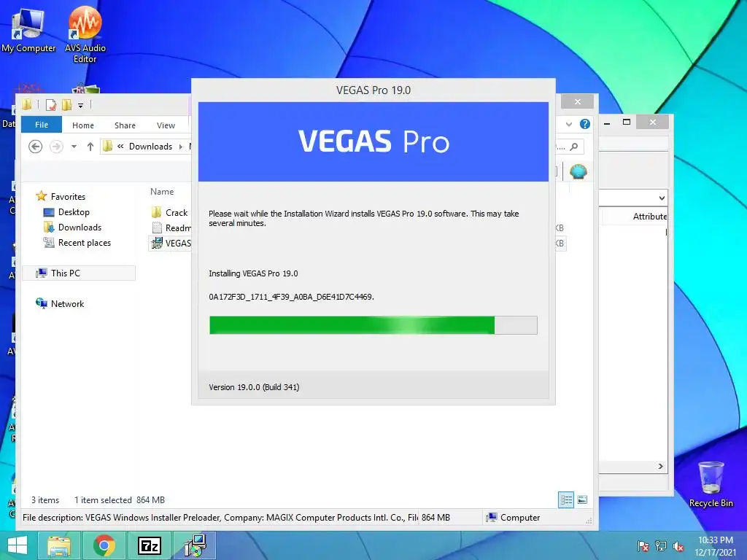
Task: Click "Version 19.0.0 (Build 341)" text
Action: click(x=254, y=387)
